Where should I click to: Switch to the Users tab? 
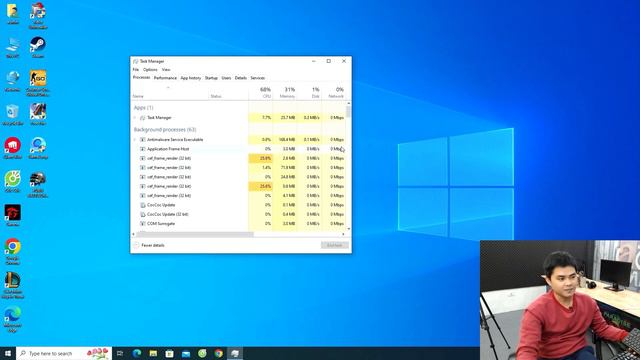click(x=226, y=78)
